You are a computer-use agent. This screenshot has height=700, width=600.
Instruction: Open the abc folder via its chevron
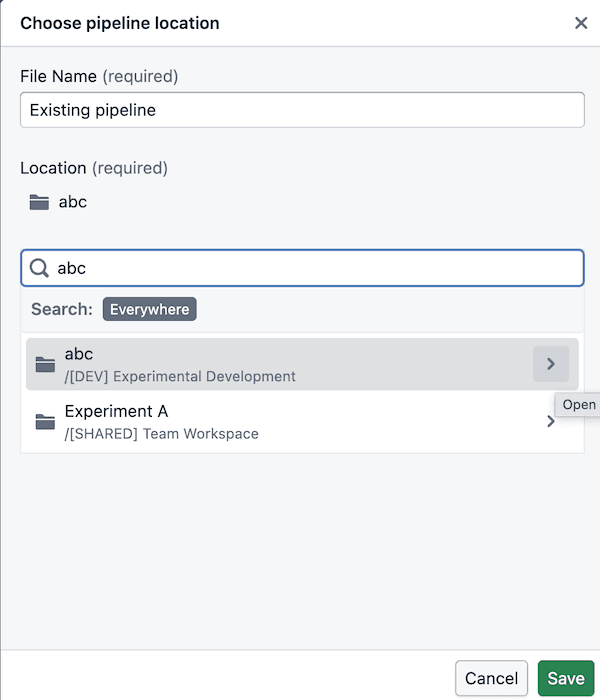pyautogui.click(x=551, y=364)
